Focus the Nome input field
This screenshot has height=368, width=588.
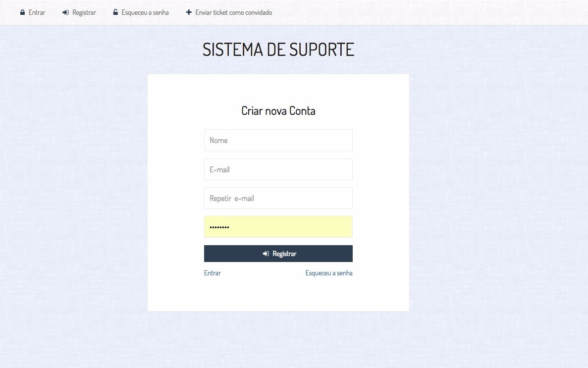[278, 140]
